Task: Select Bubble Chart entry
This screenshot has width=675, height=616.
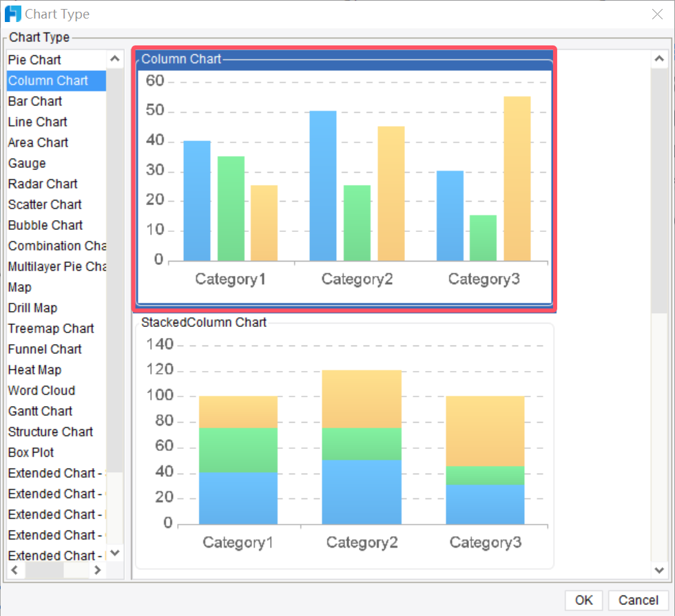Action: point(56,225)
